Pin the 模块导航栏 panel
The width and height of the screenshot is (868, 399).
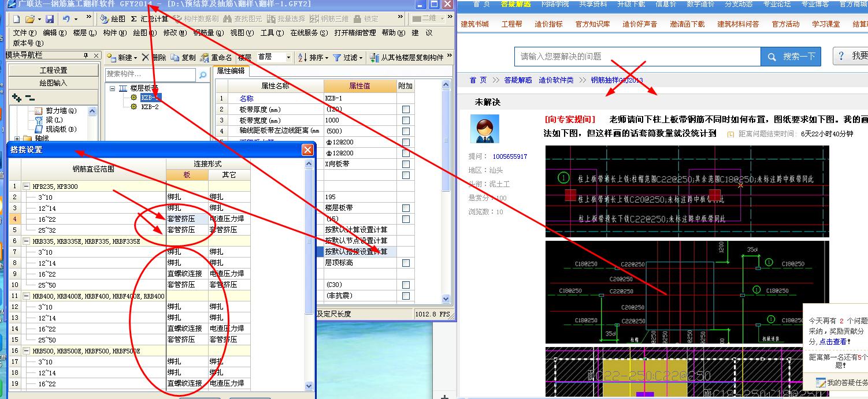click(86, 55)
